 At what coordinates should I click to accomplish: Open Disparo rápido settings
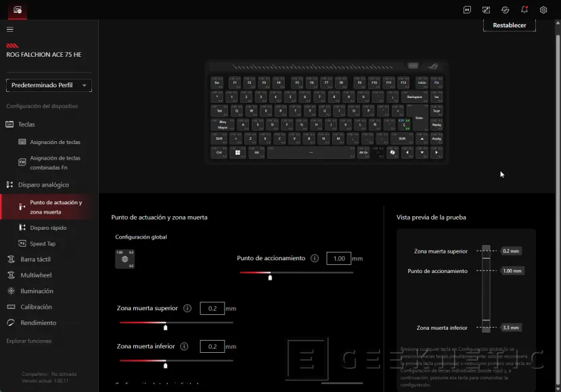[48, 228]
